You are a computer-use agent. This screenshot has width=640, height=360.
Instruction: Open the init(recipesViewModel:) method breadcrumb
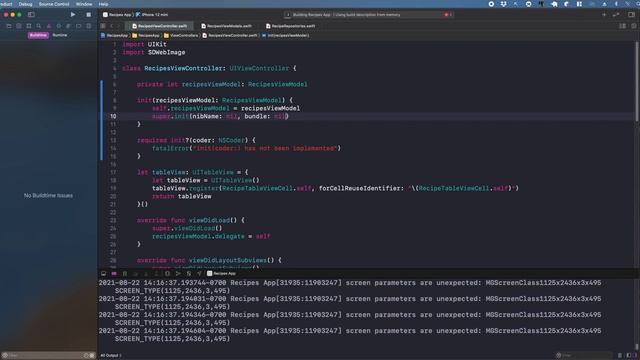(285, 36)
